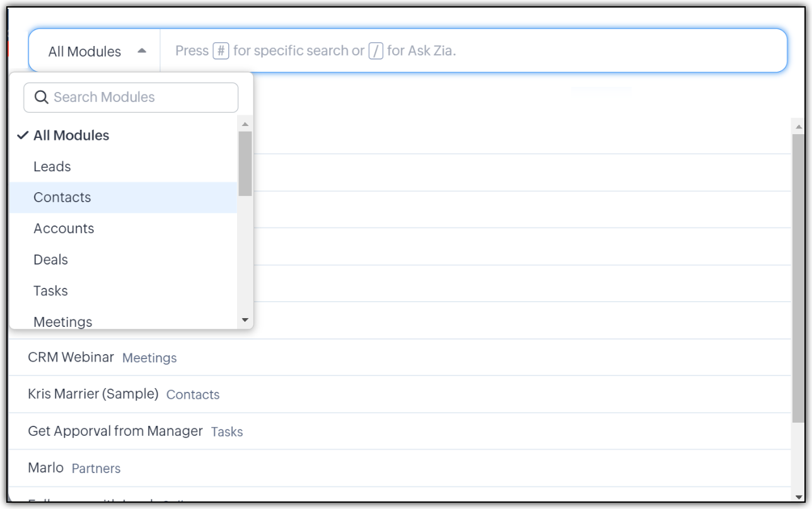
Task: Collapse the All Modules dropdown arrow
Action: click(x=142, y=51)
